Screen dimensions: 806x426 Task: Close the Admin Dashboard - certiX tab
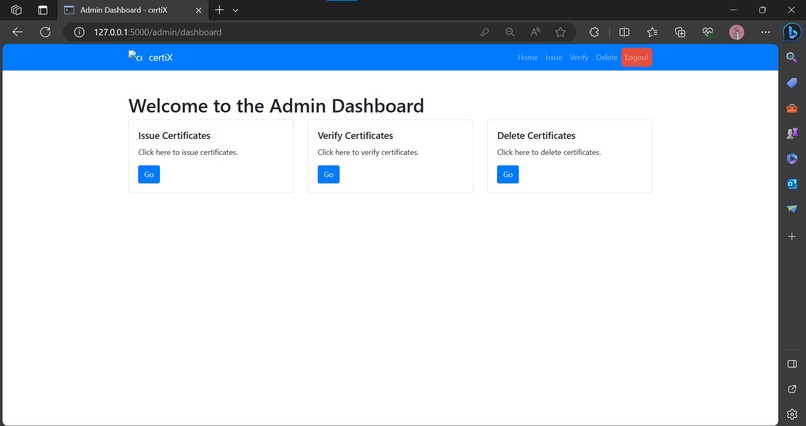pyautogui.click(x=198, y=10)
